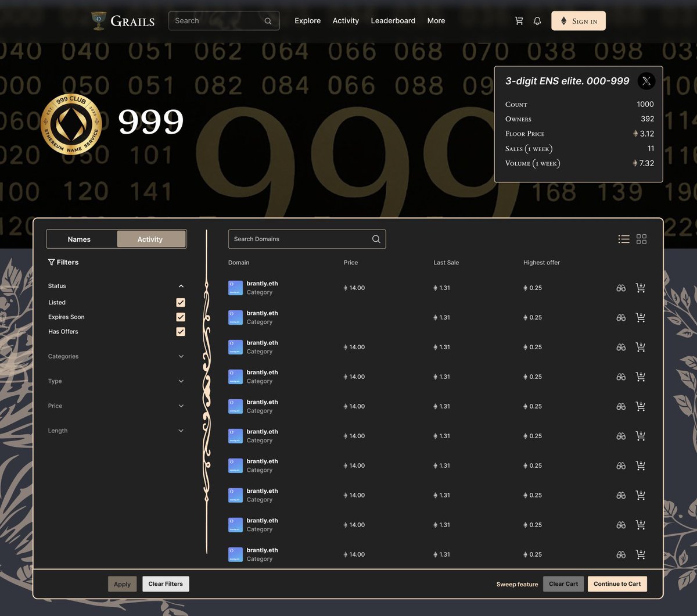Select the Activity tab in the filter panel
The image size is (697, 616).
click(150, 239)
